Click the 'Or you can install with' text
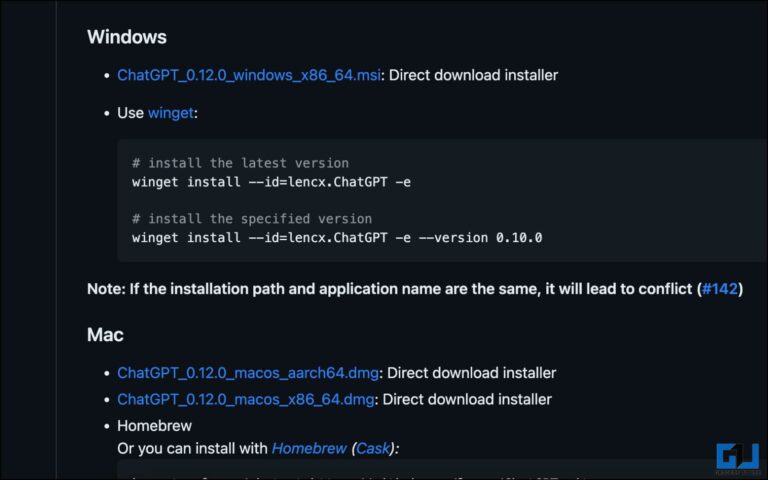The width and height of the screenshot is (768, 480). coord(192,449)
